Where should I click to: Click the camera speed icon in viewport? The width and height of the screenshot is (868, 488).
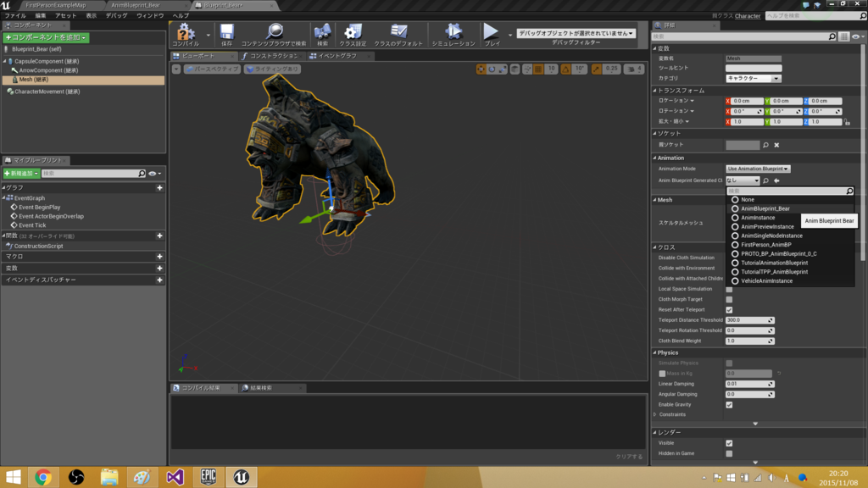[631, 69]
